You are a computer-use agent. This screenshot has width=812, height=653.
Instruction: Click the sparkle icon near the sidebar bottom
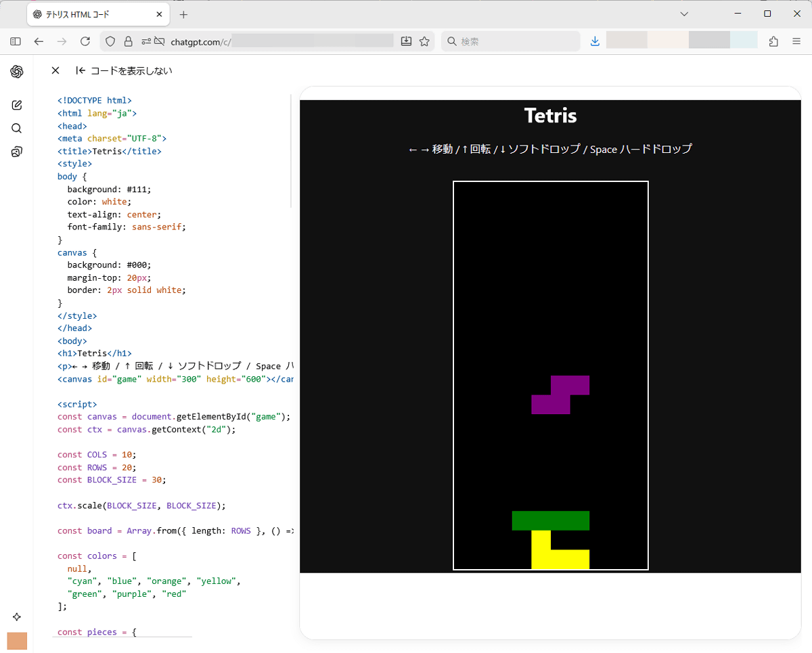tap(17, 616)
